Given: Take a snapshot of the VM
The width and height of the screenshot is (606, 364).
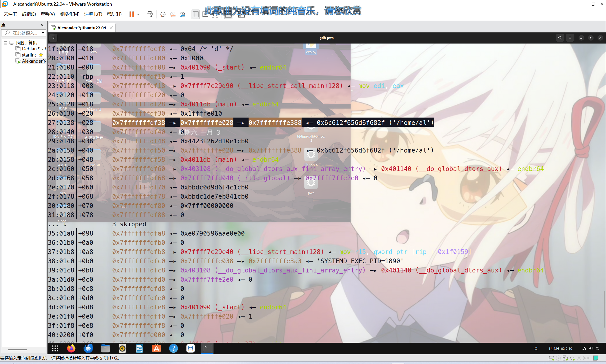Looking at the screenshot, I should click(163, 14).
